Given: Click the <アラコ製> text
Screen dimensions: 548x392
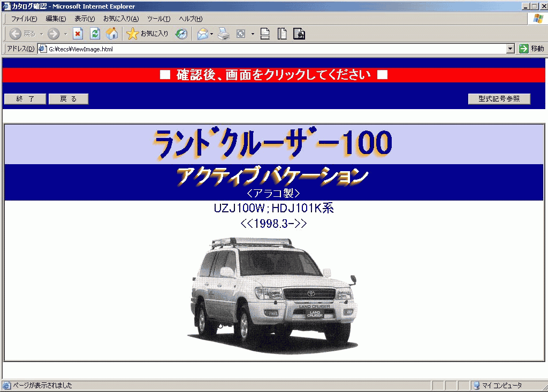Looking at the screenshot, I should [273, 193].
